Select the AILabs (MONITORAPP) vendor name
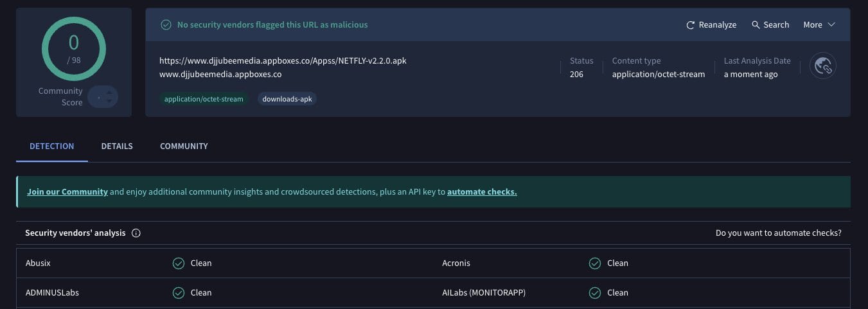Viewport: 868px width, 309px height. click(x=484, y=292)
